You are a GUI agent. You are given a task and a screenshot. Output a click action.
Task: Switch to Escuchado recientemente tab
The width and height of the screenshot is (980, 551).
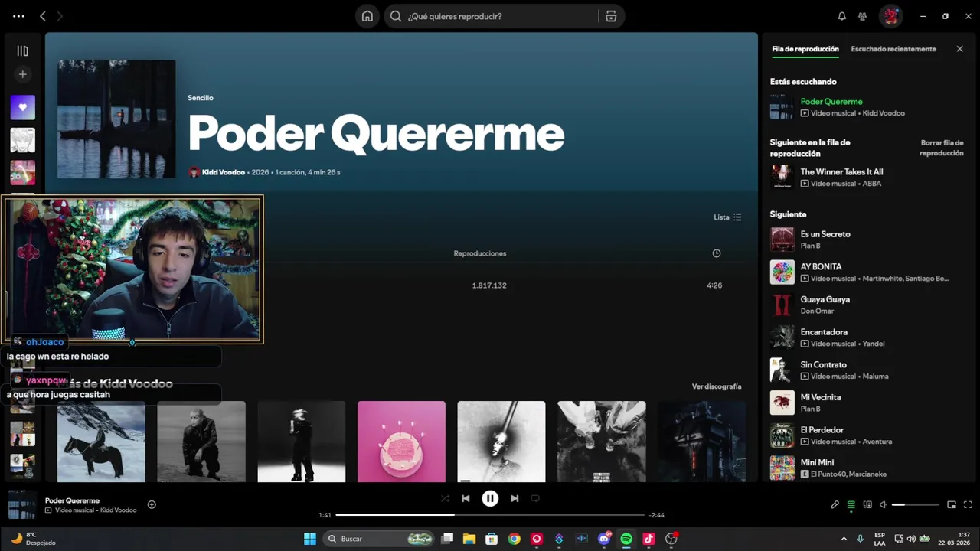point(893,49)
